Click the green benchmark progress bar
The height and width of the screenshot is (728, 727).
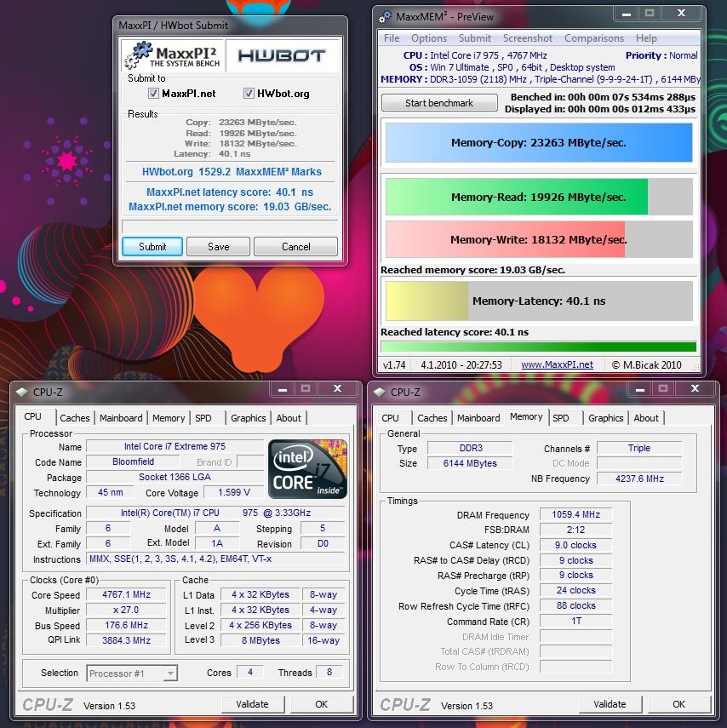tap(539, 347)
